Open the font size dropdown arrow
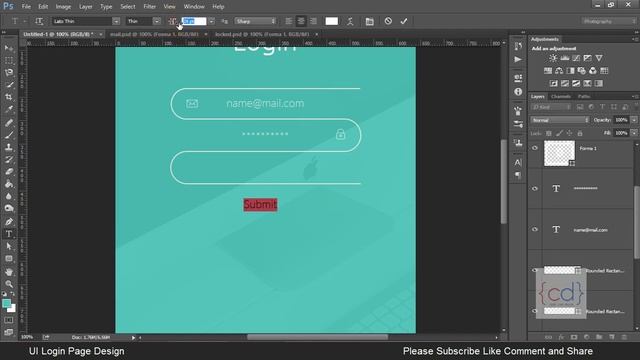Image resolution: width=640 pixels, height=360 pixels. tap(211, 21)
